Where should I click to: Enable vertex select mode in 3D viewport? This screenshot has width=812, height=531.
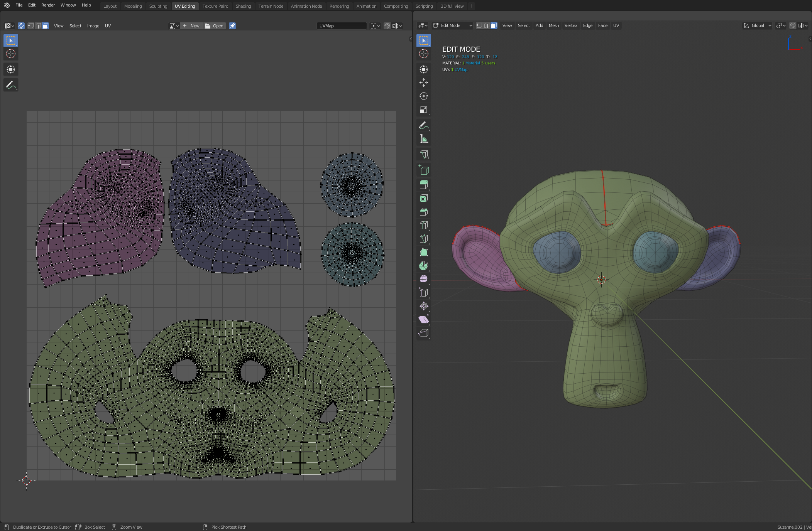click(x=479, y=25)
